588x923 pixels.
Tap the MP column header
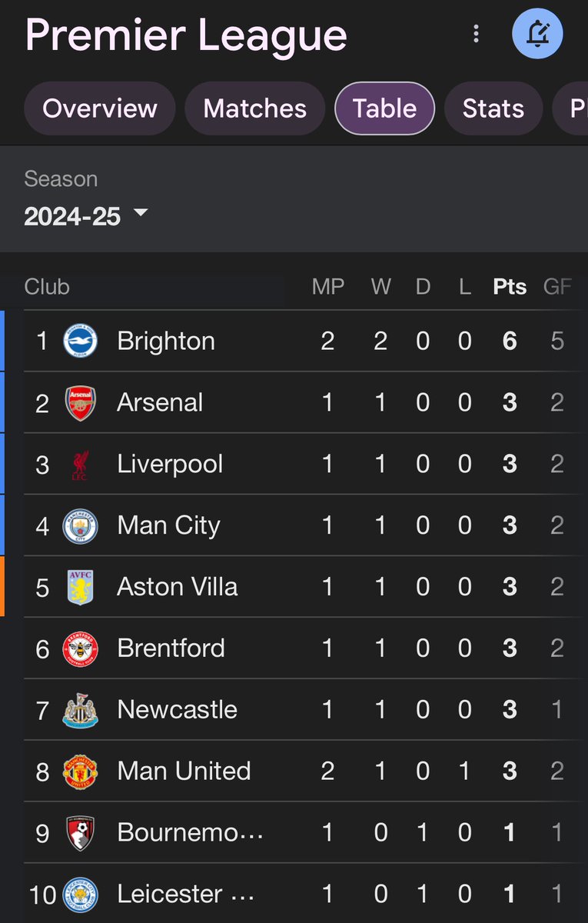tap(328, 287)
